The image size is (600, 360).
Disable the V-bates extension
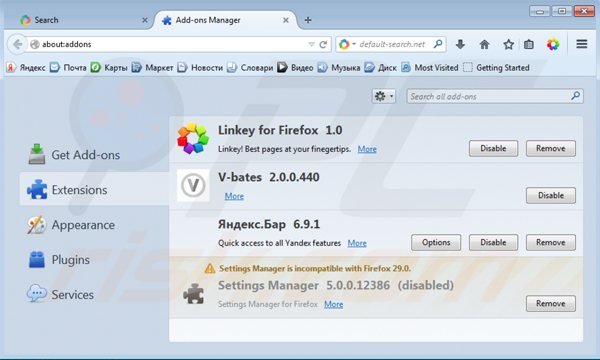(551, 195)
